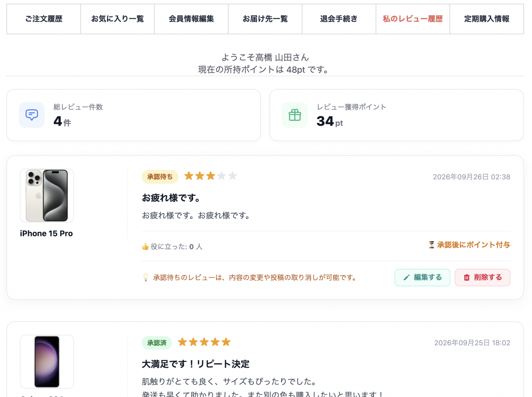This screenshot has width=532, height=397.
Task: Click the trash icon in 削除する
Action: point(467,278)
